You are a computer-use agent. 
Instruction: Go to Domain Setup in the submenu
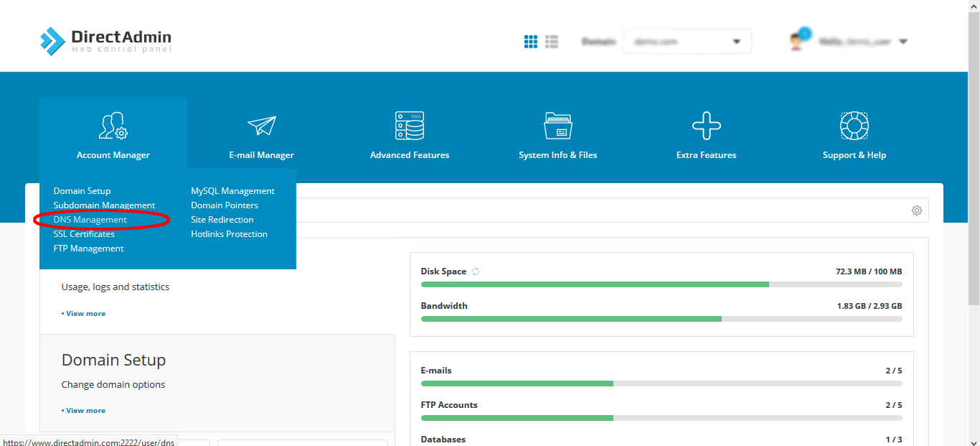82,191
